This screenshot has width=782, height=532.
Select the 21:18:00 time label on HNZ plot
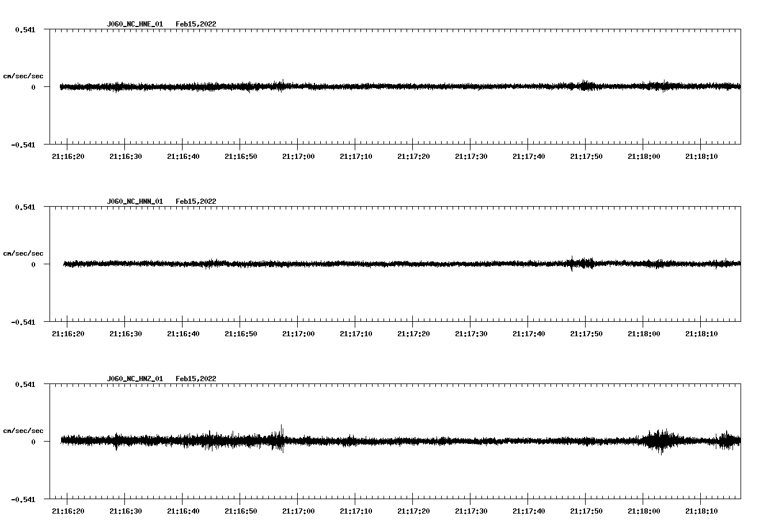[644, 511]
